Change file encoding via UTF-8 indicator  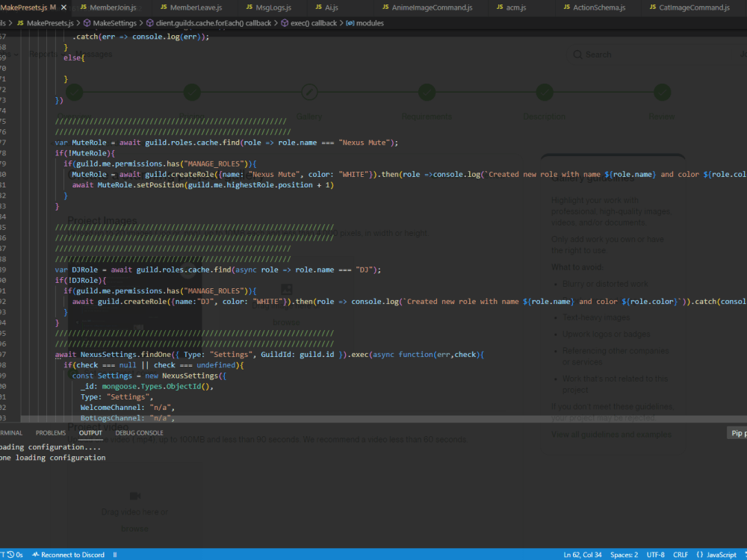pyautogui.click(x=657, y=555)
